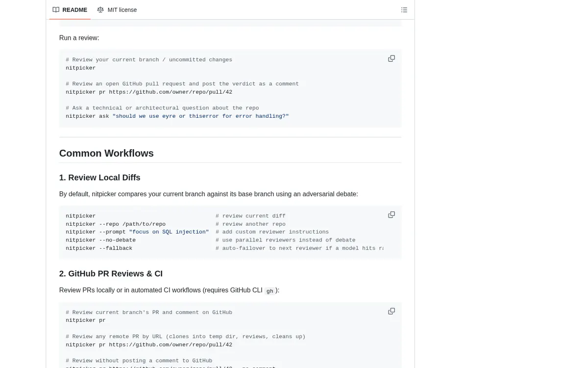Click the "nitpicker --repo /path/to/repo" line
This screenshot has width=588, height=368.
(116, 224)
